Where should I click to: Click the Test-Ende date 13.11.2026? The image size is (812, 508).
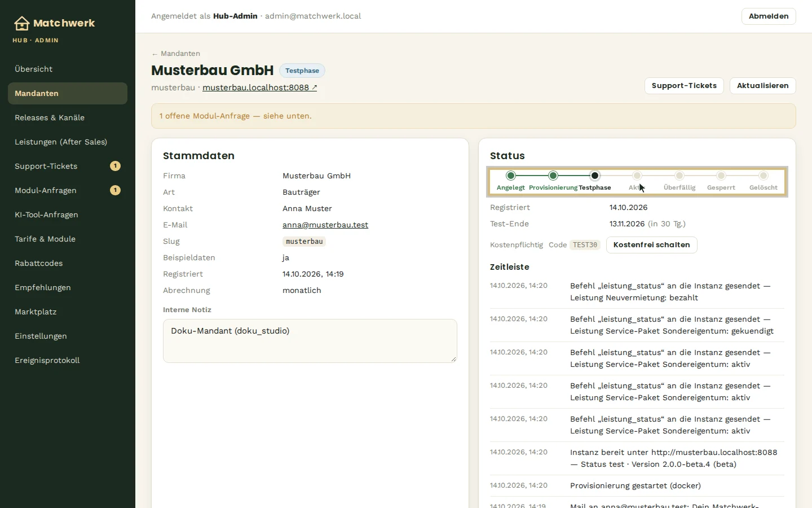(x=627, y=224)
